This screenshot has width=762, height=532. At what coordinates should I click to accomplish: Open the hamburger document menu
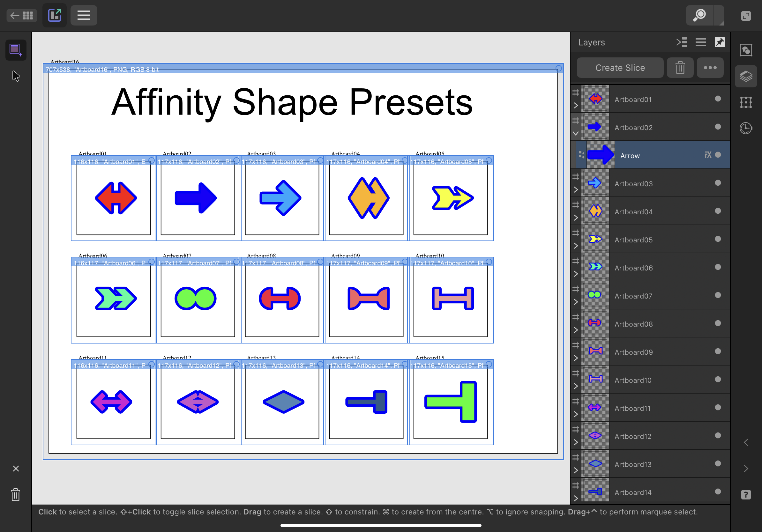(x=84, y=15)
